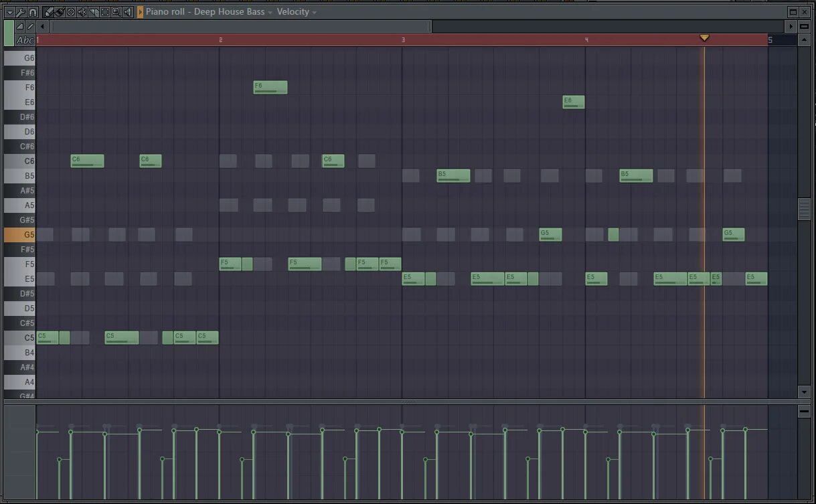Toggle the Abc key labels button
This screenshot has width=816, height=504.
pos(25,40)
